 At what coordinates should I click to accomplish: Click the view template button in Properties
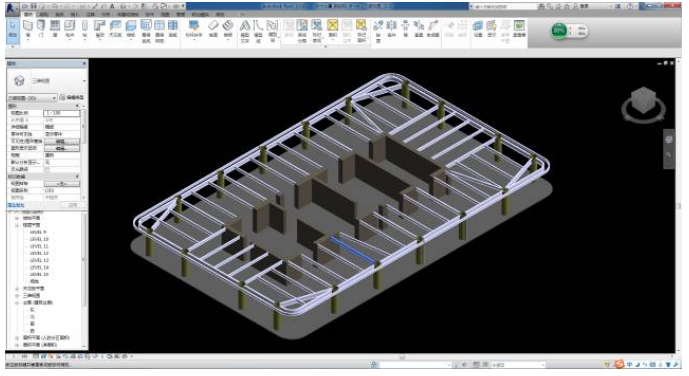[62, 184]
